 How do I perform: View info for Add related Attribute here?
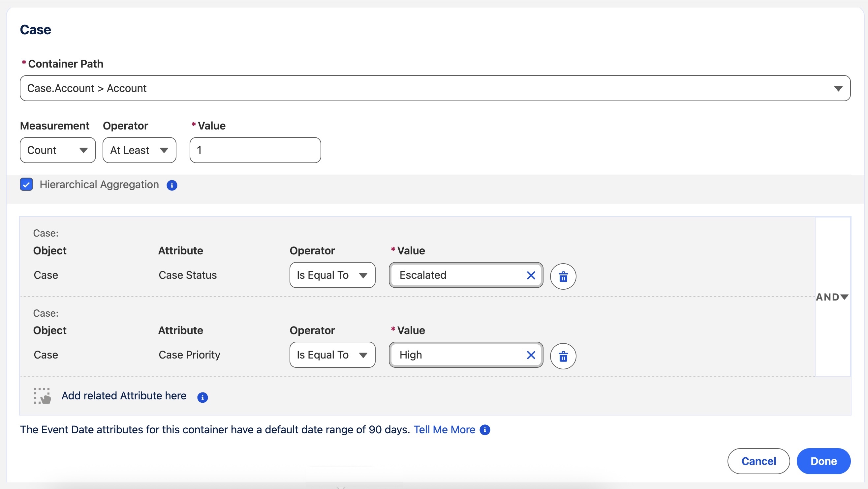(202, 398)
